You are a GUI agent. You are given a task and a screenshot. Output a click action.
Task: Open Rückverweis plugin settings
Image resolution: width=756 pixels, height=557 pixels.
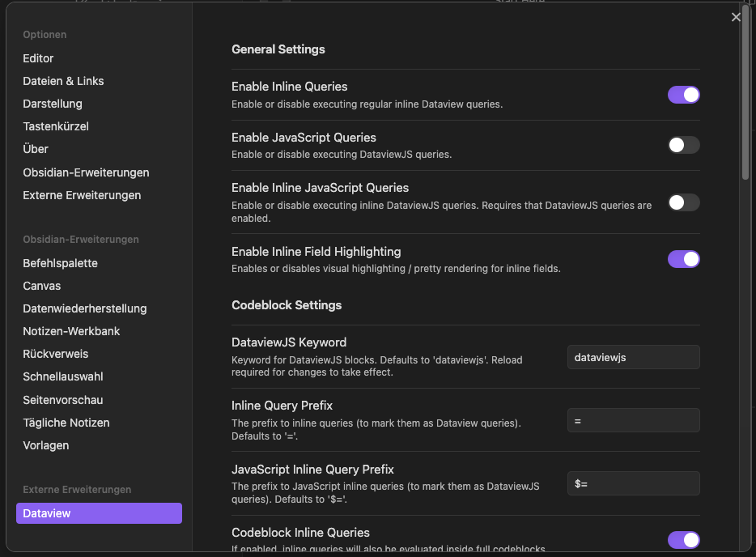tap(56, 354)
